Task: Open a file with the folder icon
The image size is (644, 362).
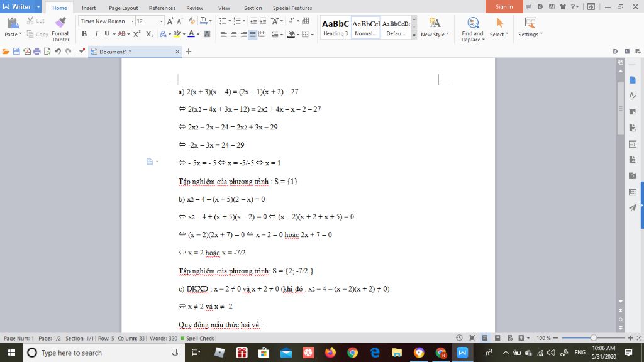Action: point(6,52)
